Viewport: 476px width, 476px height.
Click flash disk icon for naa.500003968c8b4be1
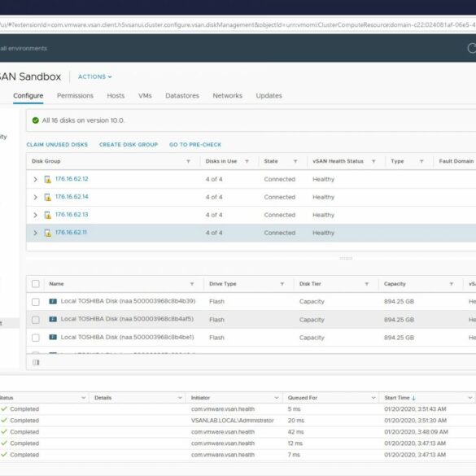click(x=53, y=337)
